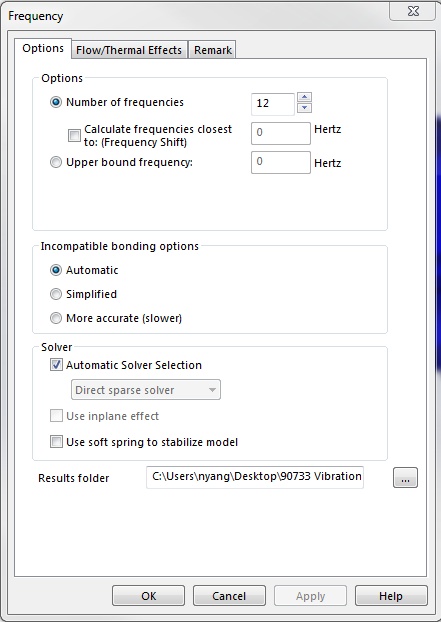Open the Remark tab

pyautogui.click(x=213, y=50)
